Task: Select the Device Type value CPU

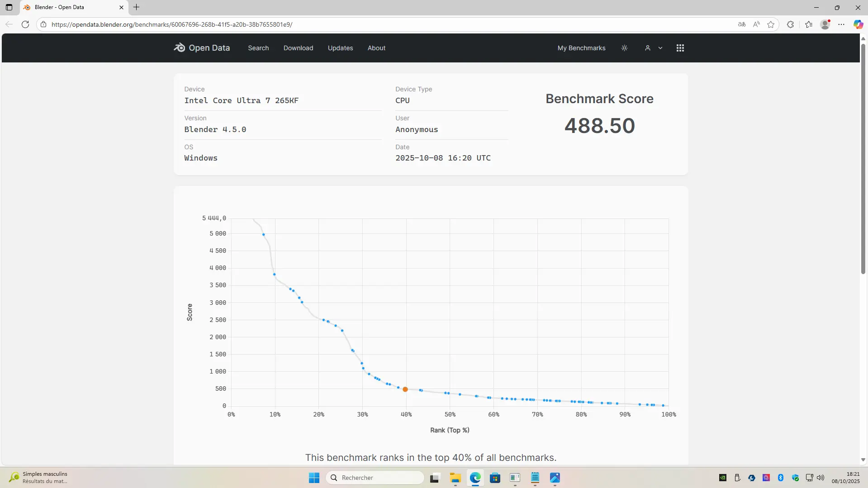Action: [403, 100]
